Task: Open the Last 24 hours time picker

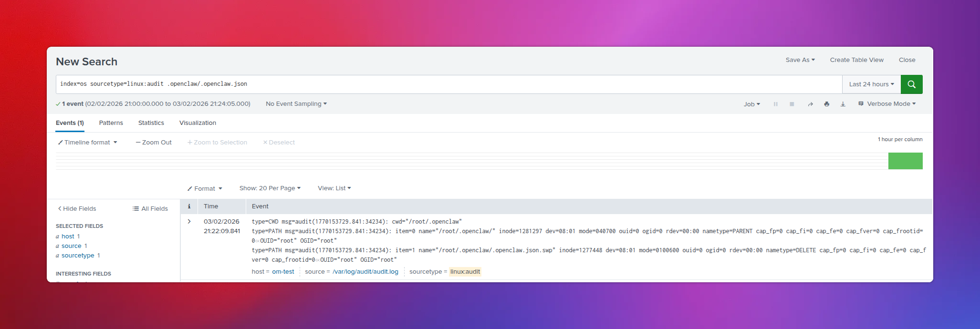Action: [871, 84]
